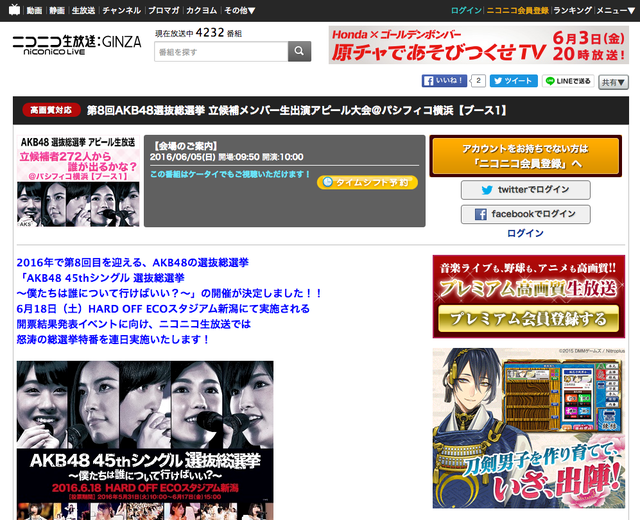Click the text 怒涛の総選挙特番を連日実施いたします！
The width and height of the screenshot is (640, 520).
(x=113, y=339)
